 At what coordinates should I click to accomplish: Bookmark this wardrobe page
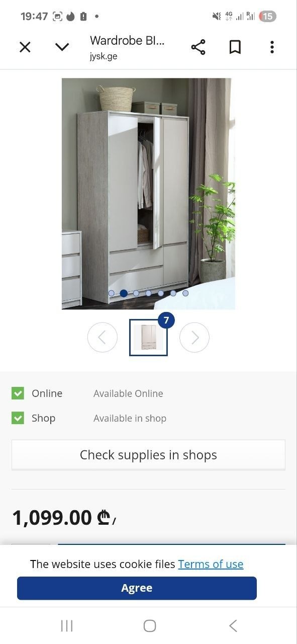(x=235, y=47)
